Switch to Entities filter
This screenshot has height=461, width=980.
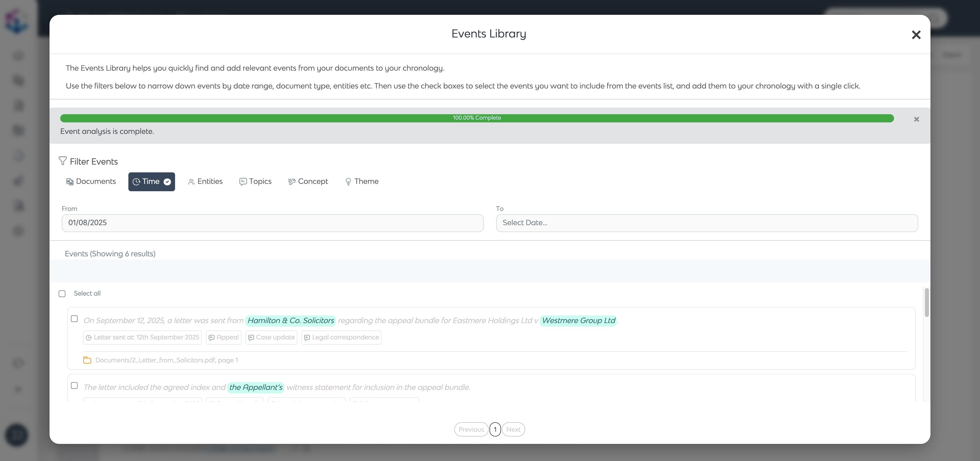click(205, 182)
